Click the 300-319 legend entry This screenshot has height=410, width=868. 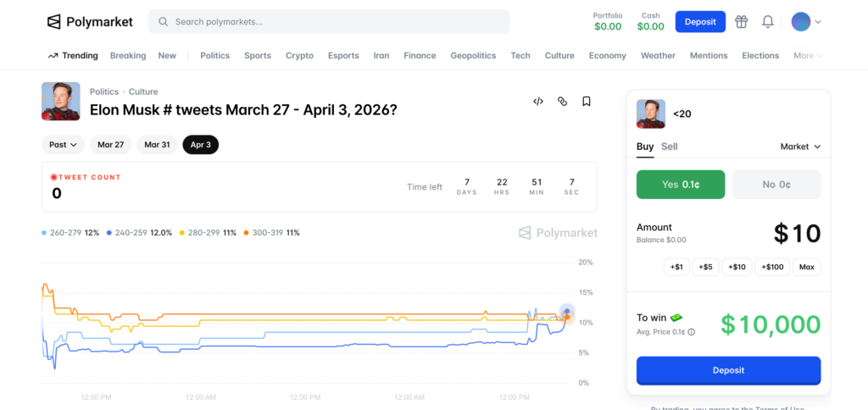pos(272,233)
